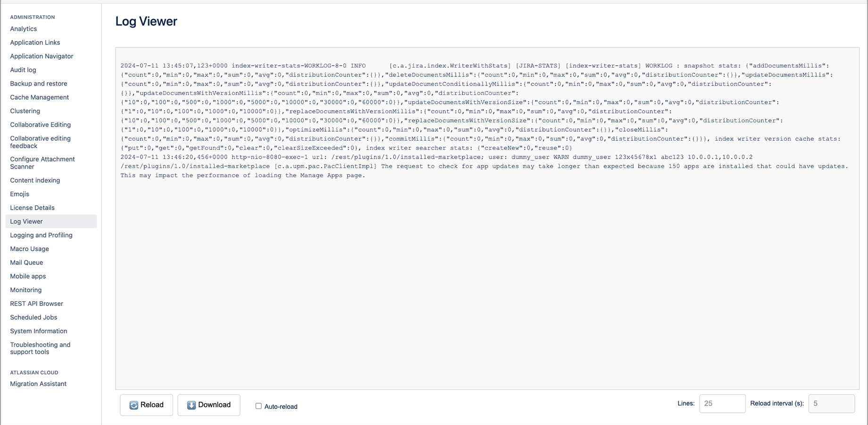Click the ATLASSIAN CLOUD section header

[x=34, y=373]
